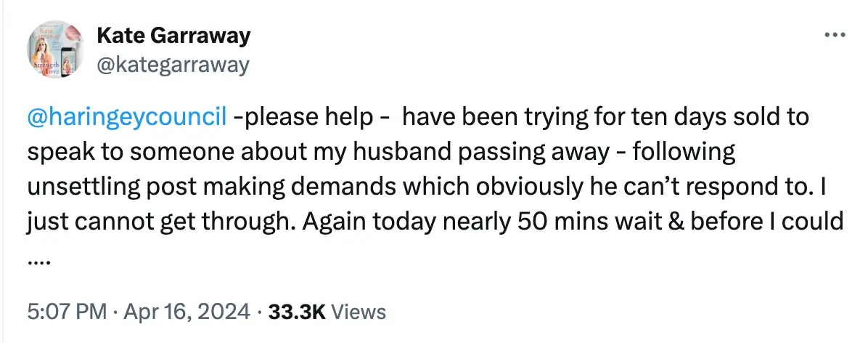Expand the truncated tweet via trailing dots
Screen dimensions: 868x343
(x=38, y=262)
